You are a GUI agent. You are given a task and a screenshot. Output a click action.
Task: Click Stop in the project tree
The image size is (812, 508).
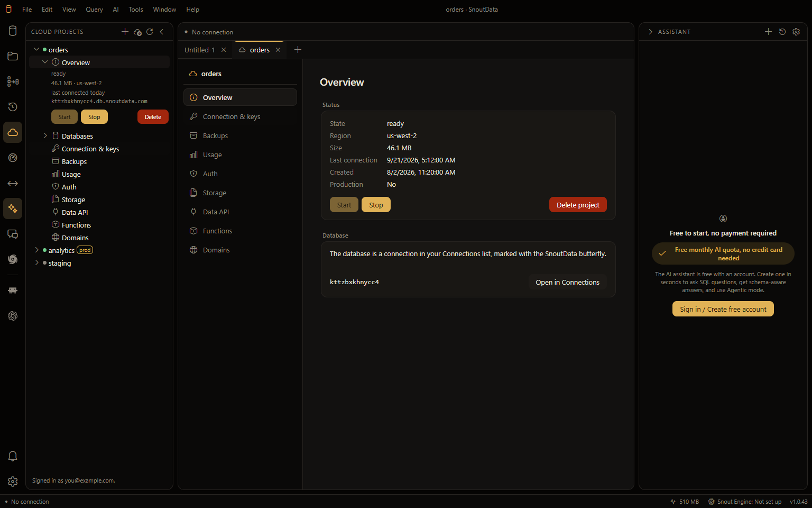click(94, 117)
